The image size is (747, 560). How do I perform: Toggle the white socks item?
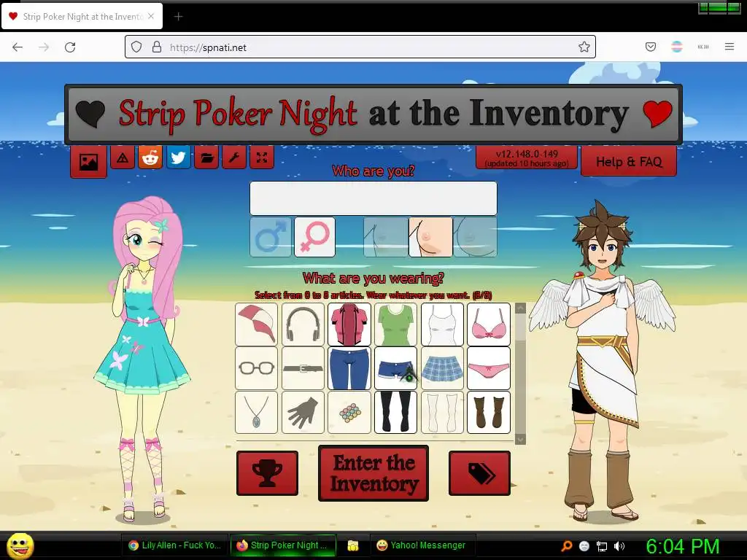(442, 413)
